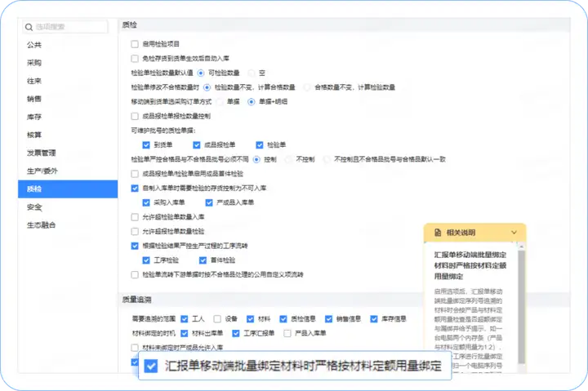The image size is (588, 391).
Task: Select 可检验数量 radio button
Action: click(x=201, y=73)
